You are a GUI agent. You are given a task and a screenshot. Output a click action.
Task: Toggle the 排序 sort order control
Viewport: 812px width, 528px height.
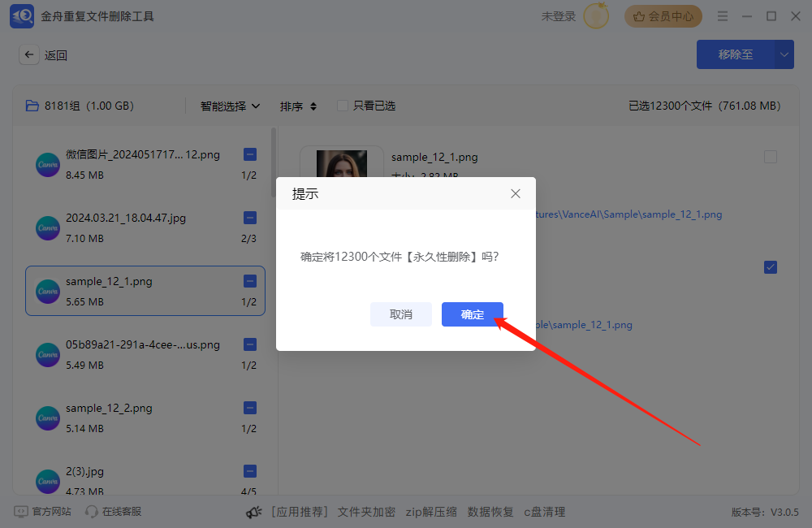295,106
